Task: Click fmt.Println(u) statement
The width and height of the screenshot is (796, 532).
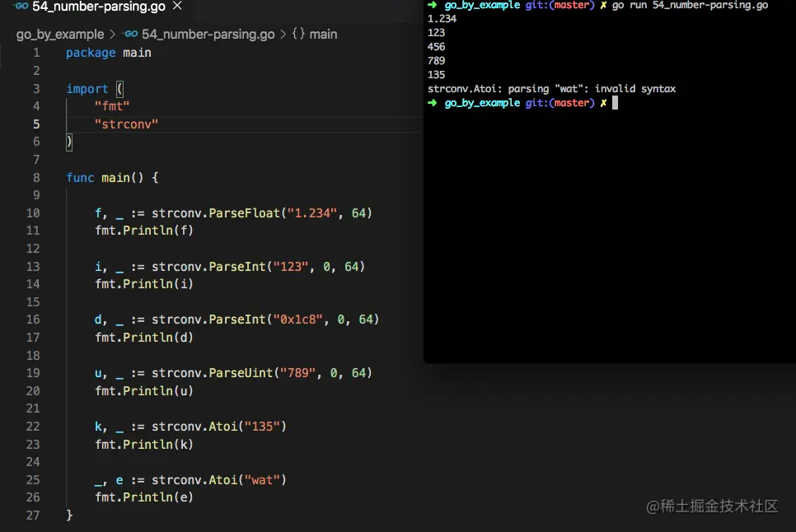Action: click(x=144, y=391)
